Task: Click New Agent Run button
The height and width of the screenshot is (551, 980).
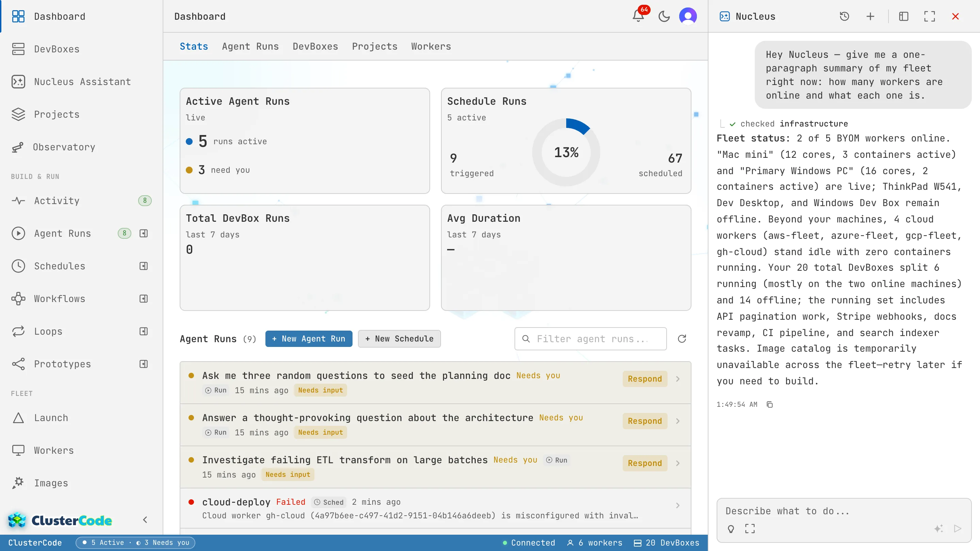Action: pos(309,339)
